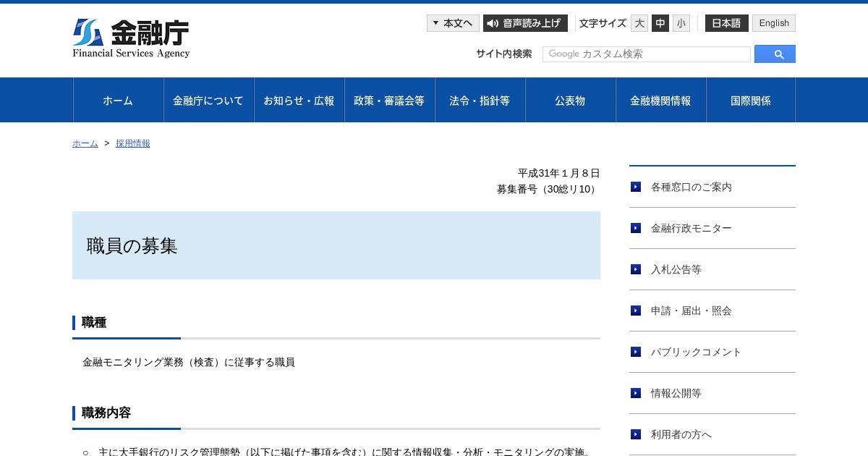Open the ホーム navigation menu
The width and height of the screenshot is (868, 456).
(x=119, y=100)
